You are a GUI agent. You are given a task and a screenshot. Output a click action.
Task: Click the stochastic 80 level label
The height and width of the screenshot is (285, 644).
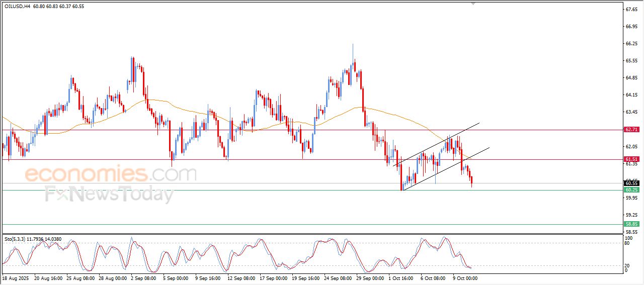(627, 243)
